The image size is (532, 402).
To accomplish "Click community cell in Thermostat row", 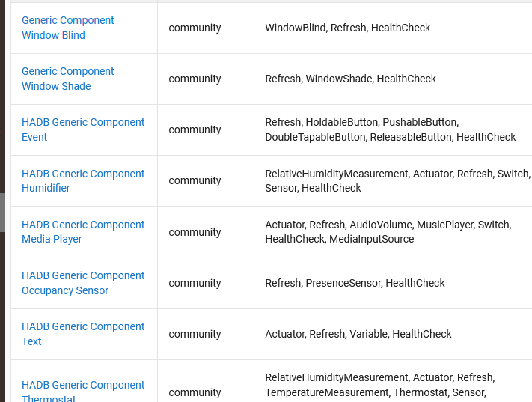I will tap(195, 392).
